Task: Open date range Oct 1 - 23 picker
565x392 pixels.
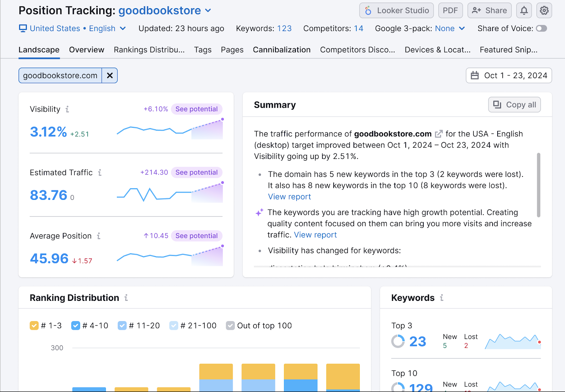Action: [x=509, y=76]
